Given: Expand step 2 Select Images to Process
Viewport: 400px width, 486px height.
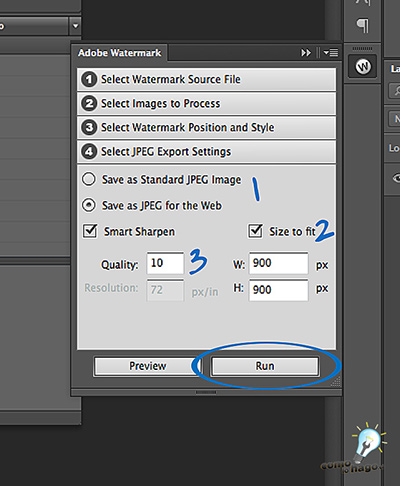Looking at the screenshot, I should (x=206, y=103).
